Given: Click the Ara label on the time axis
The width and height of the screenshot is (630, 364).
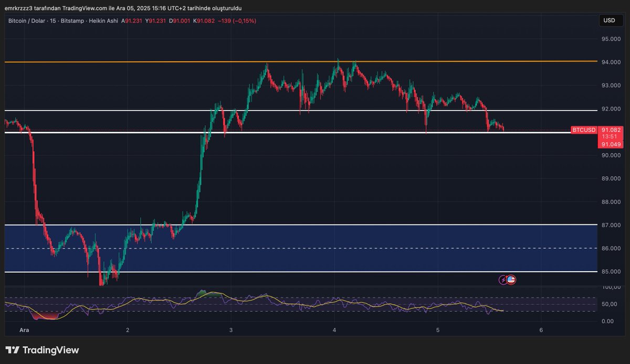Looking at the screenshot, I should 24,330.
